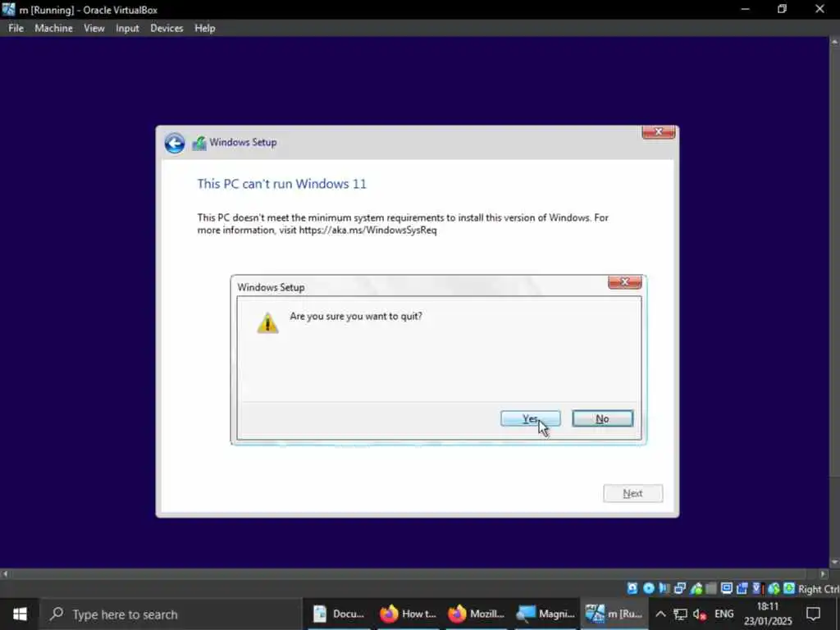Click the clock showing 18:11
Viewport: 840px width, 630px height.
[x=767, y=606]
